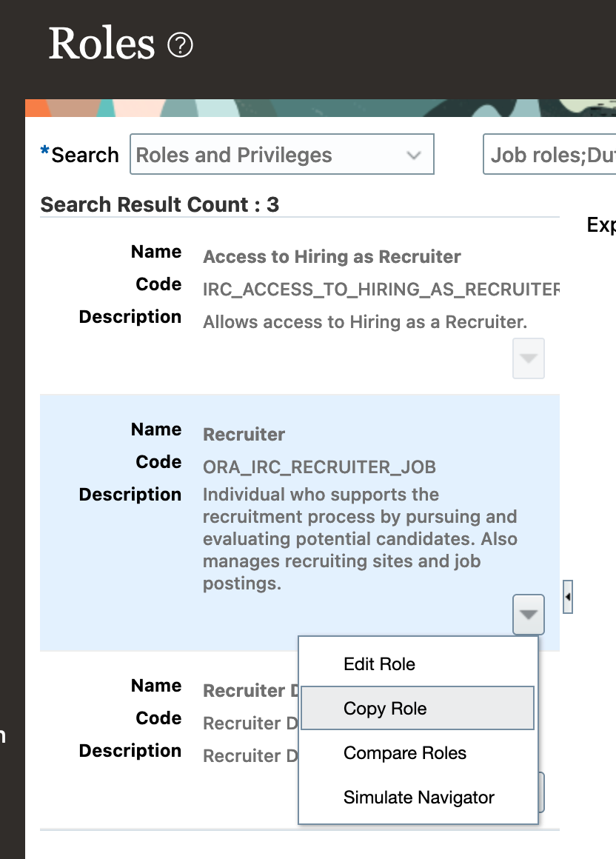Click the ORA_IRC_RECRUITER_JOB code text
The image size is (616, 859).
[x=319, y=467]
